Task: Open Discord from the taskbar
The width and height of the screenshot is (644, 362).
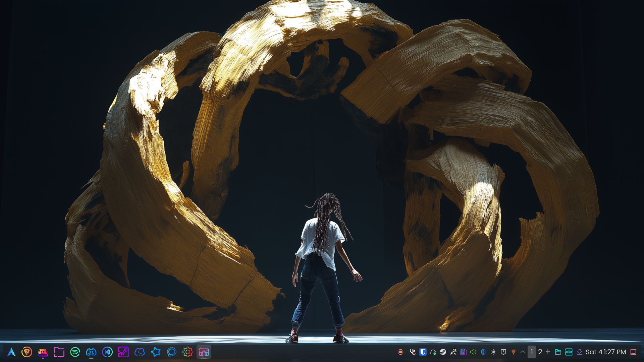Action: (x=91, y=352)
